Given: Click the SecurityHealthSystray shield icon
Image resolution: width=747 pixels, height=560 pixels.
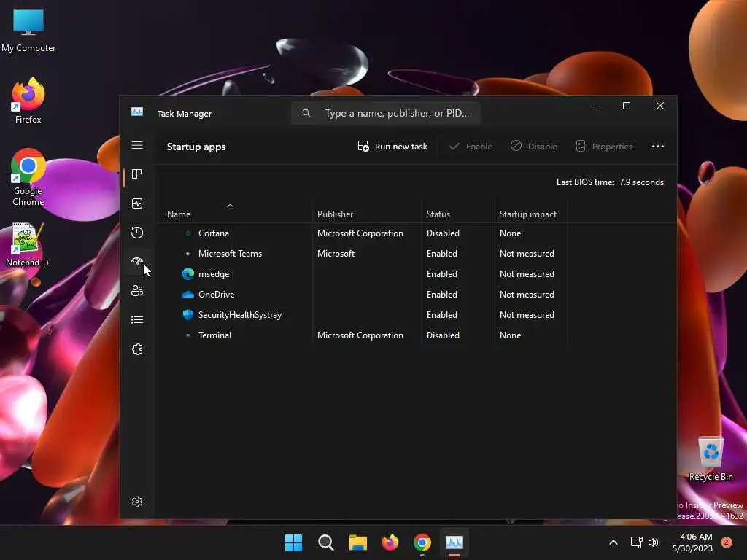Looking at the screenshot, I should pos(188,315).
